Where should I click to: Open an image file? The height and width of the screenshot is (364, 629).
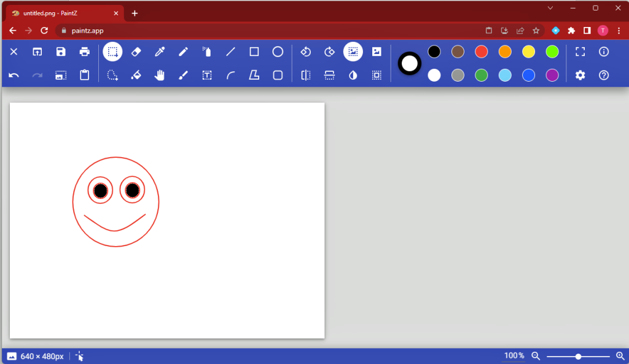click(37, 52)
